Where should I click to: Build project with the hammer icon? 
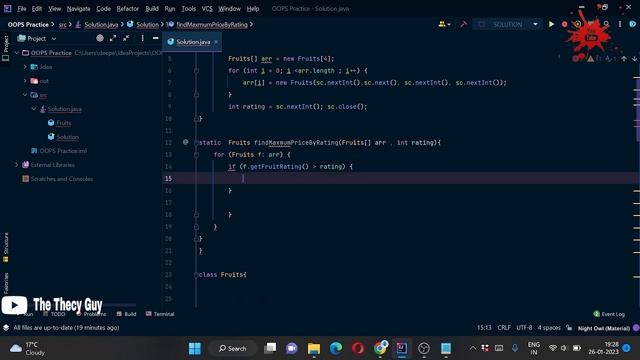tap(463, 24)
